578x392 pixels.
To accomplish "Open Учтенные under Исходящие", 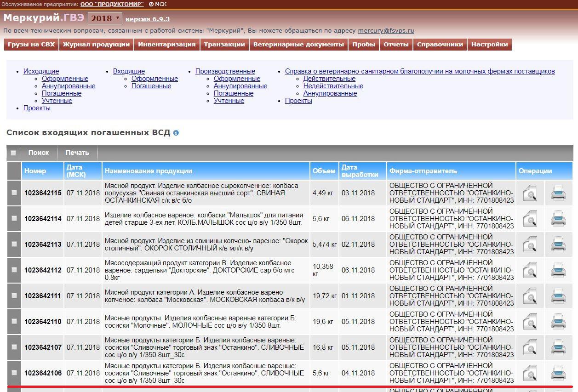I will pos(57,101).
